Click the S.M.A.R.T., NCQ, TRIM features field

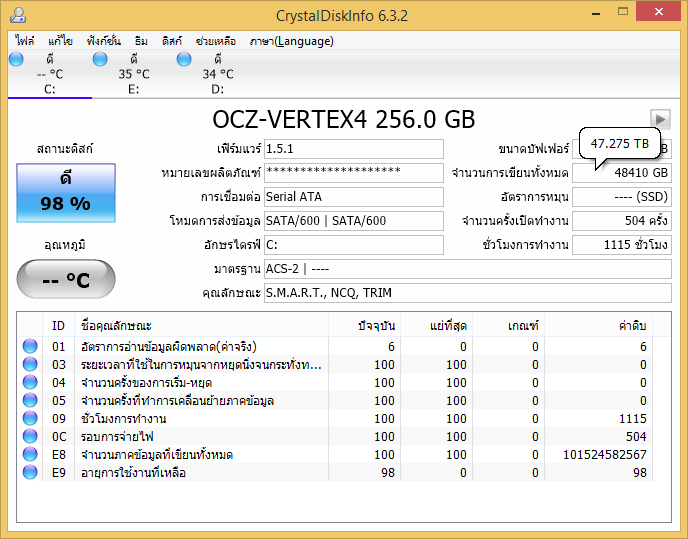click(468, 292)
